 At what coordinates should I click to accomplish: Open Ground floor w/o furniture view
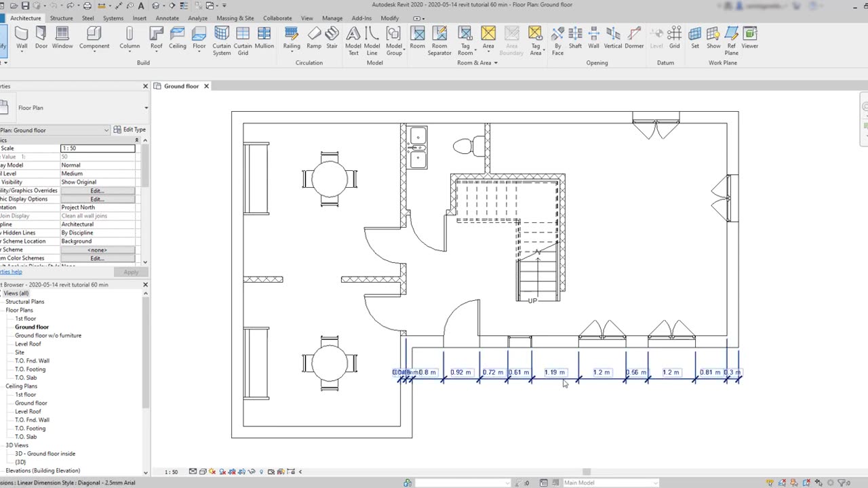(48, 335)
